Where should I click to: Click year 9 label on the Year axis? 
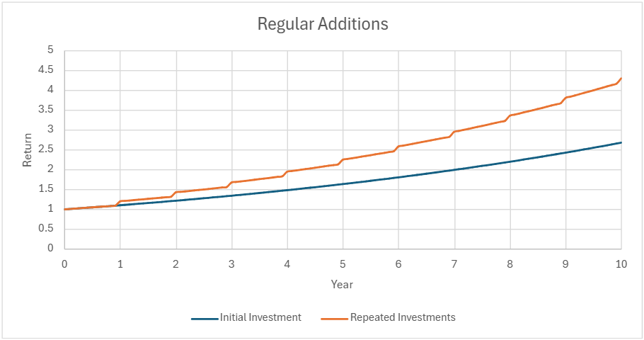click(x=565, y=265)
